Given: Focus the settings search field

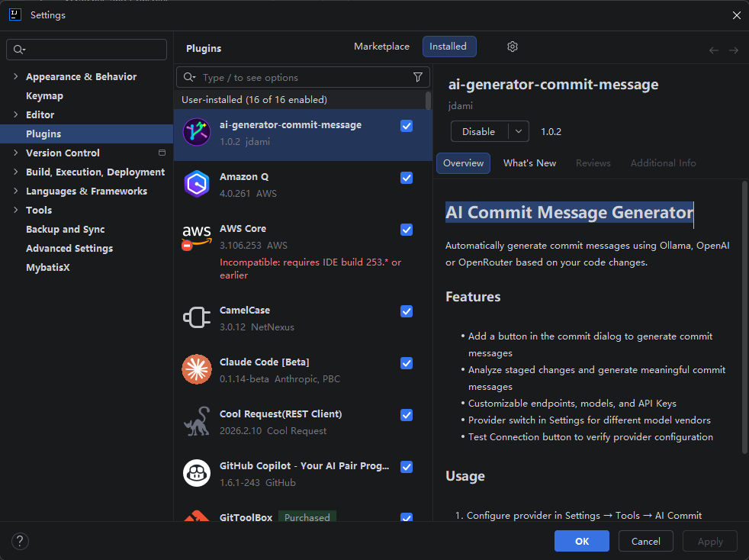Looking at the screenshot, I should point(86,50).
